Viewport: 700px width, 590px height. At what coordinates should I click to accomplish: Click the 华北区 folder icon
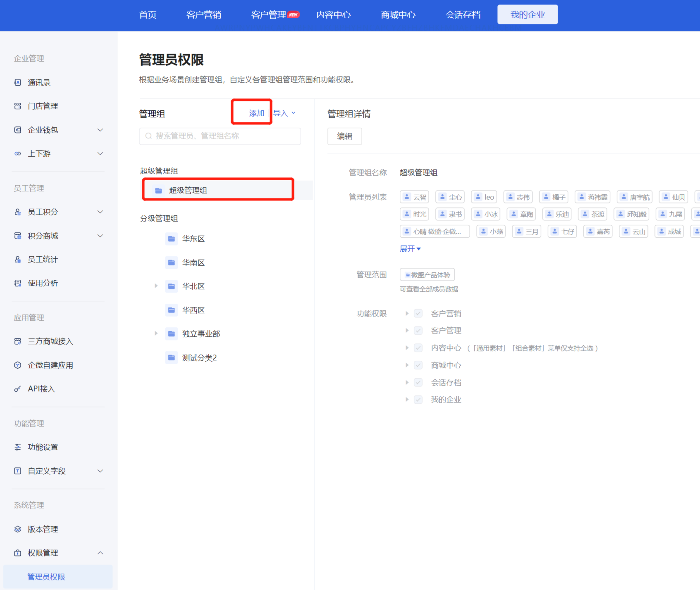pos(171,286)
